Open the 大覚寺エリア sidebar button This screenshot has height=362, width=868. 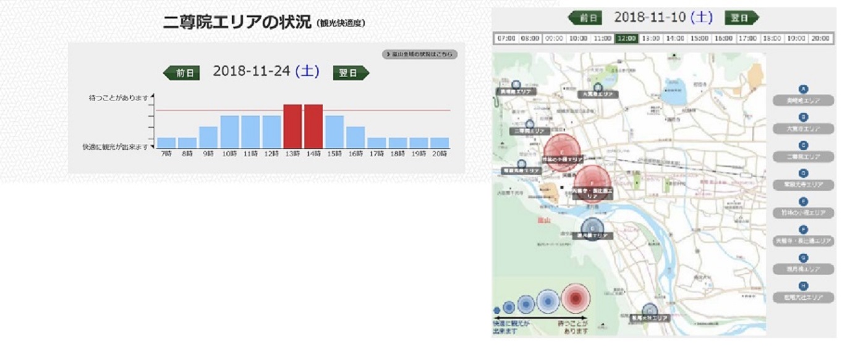803,128
